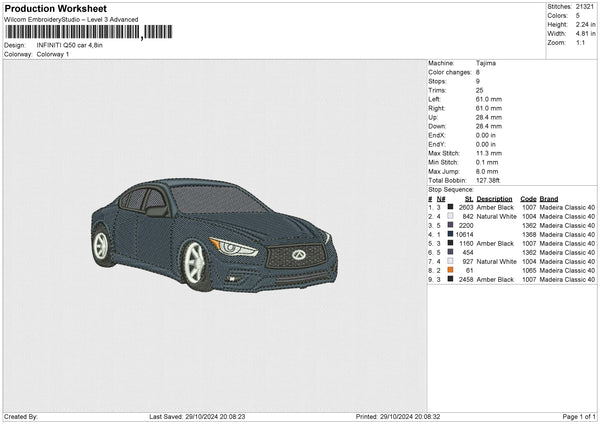This screenshot has width=600, height=424.
Task: Click the black swatch in stop row 9
Action: (450, 279)
